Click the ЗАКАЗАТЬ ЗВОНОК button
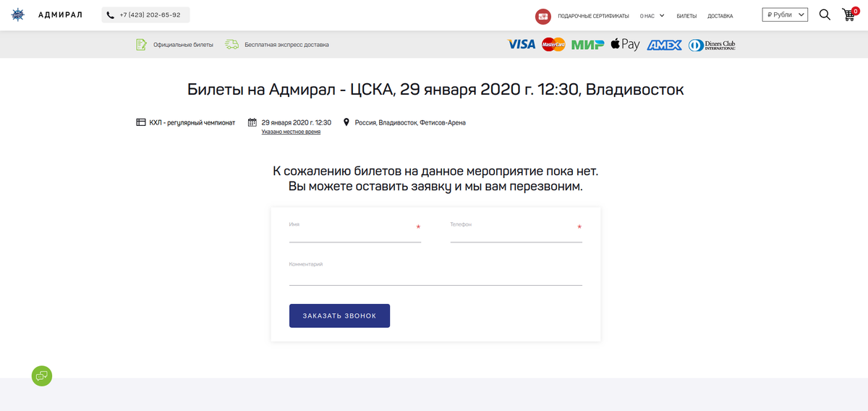Image resolution: width=868 pixels, height=411 pixels. 339,315
